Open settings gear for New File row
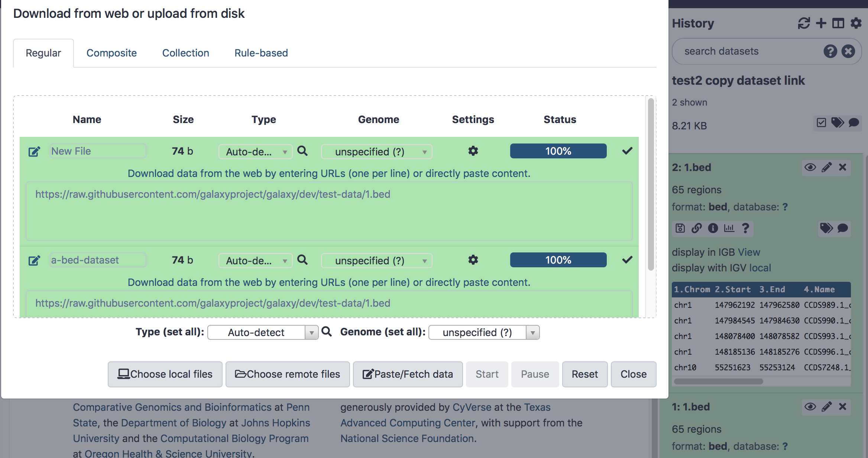 473,151
